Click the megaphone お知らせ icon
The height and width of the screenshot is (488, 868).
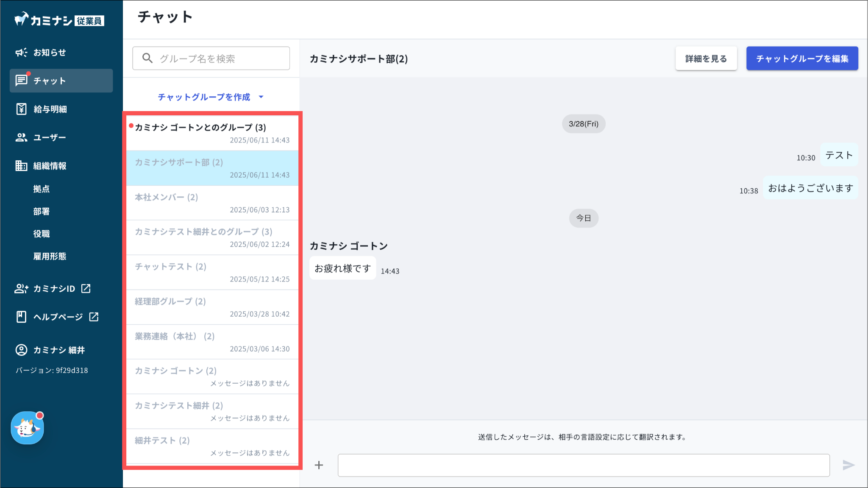tap(21, 52)
